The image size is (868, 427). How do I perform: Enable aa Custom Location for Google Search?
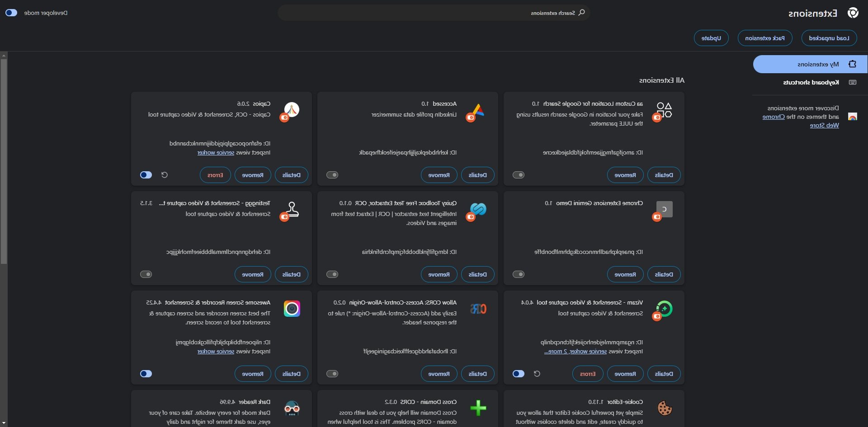(519, 175)
